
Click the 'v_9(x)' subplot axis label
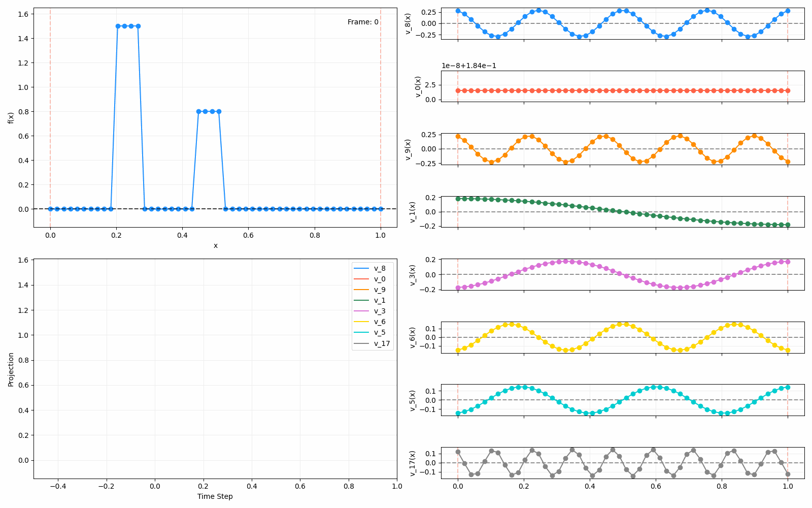pos(408,149)
